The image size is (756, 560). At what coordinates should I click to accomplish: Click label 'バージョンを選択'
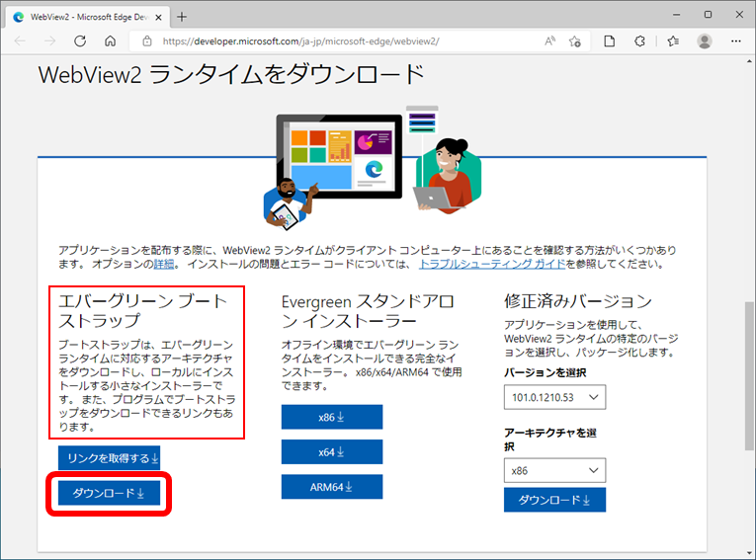pyautogui.click(x=546, y=372)
